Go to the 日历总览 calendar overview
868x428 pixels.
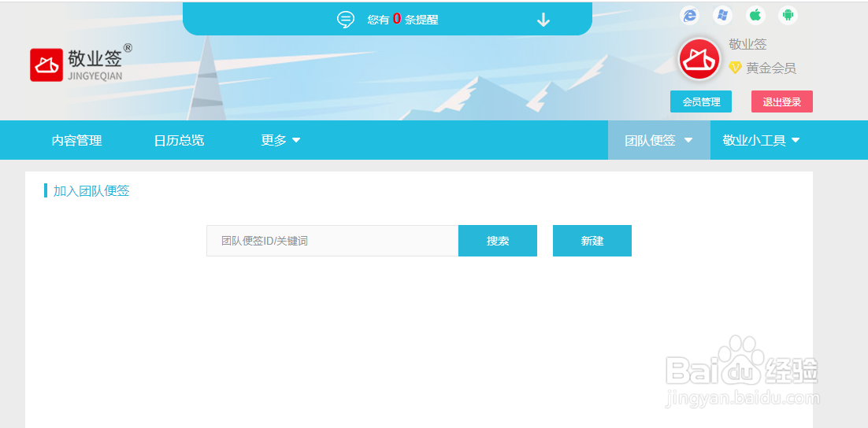point(179,141)
